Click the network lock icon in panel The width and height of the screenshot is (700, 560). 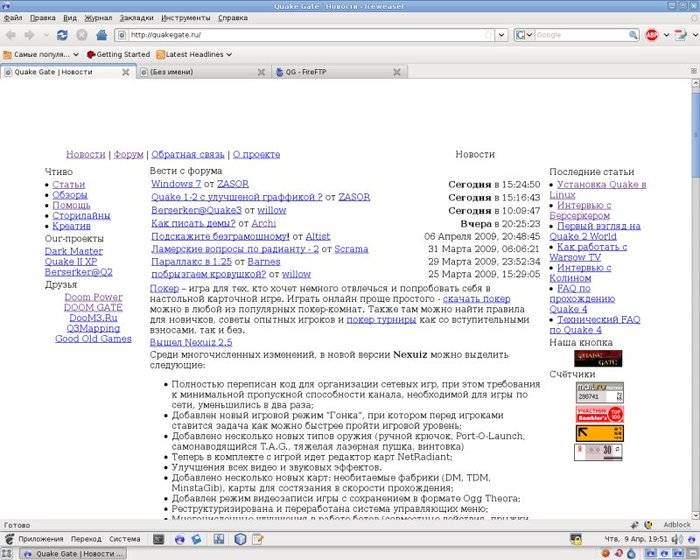click(576, 539)
